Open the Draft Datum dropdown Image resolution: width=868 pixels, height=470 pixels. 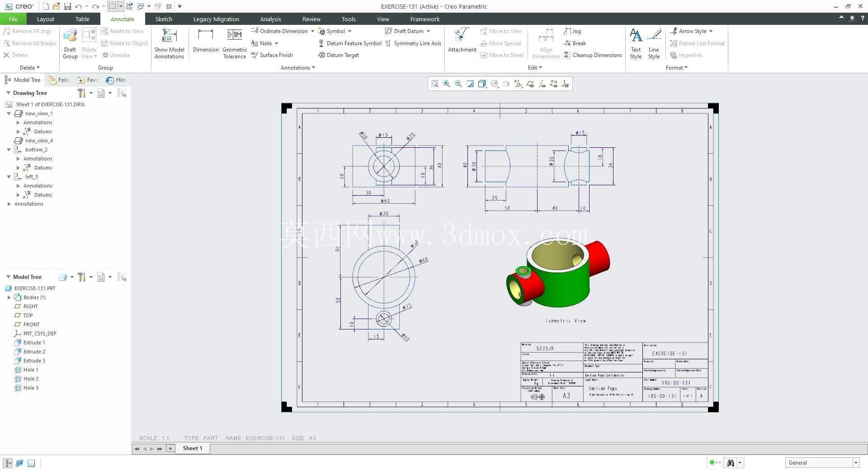click(x=428, y=31)
